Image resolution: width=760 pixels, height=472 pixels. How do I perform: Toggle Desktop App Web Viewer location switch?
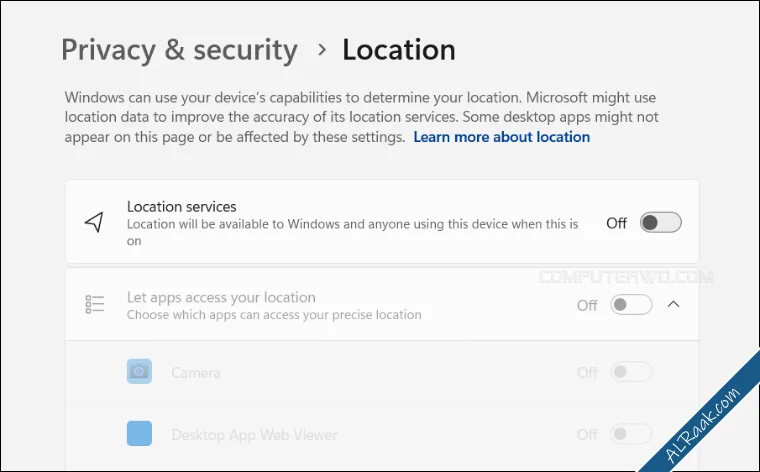pos(631,434)
